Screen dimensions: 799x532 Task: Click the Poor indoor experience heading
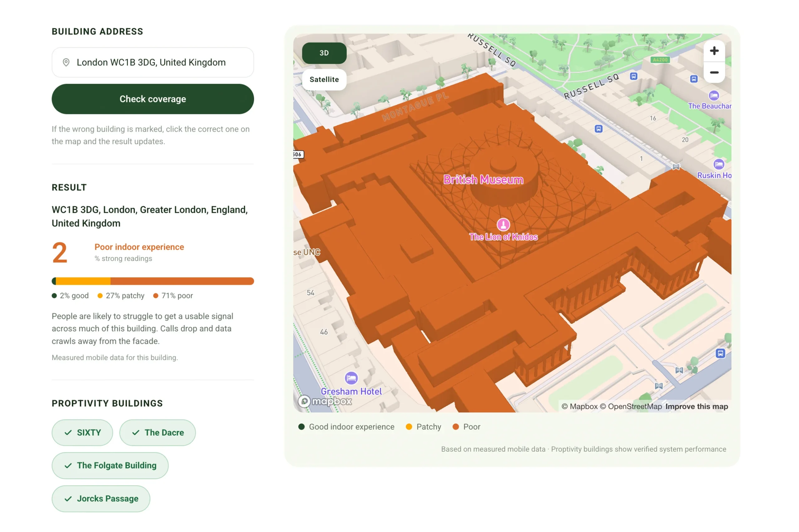coord(139,247)
